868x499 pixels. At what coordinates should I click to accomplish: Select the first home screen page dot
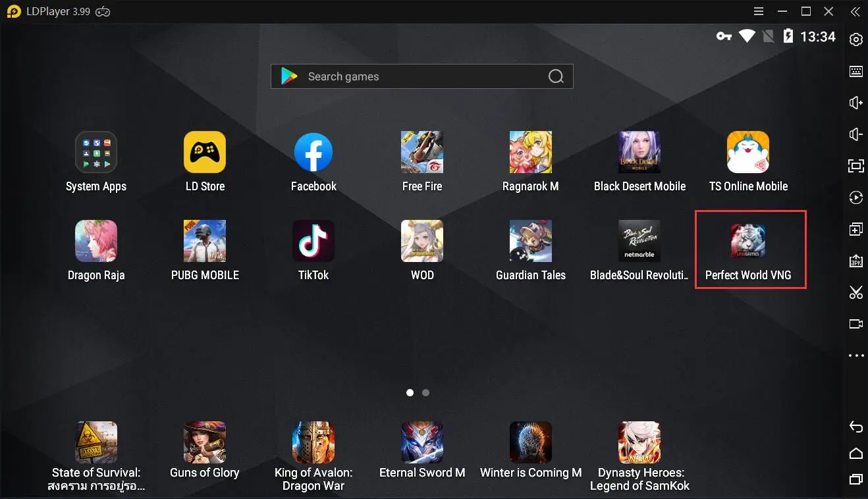point(410,392)
